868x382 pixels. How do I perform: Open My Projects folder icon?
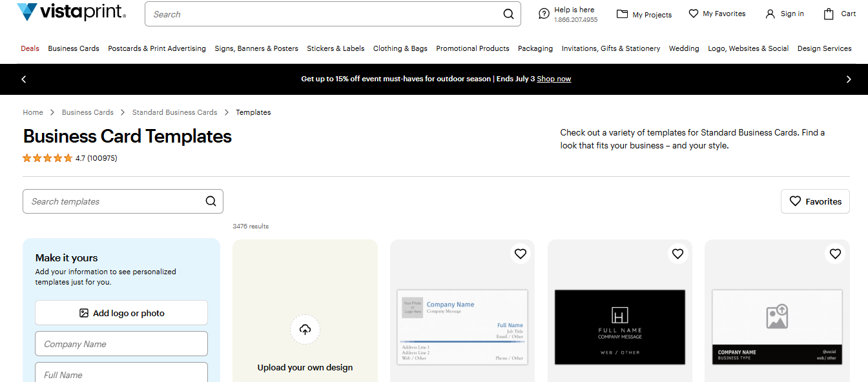[623, 14]
